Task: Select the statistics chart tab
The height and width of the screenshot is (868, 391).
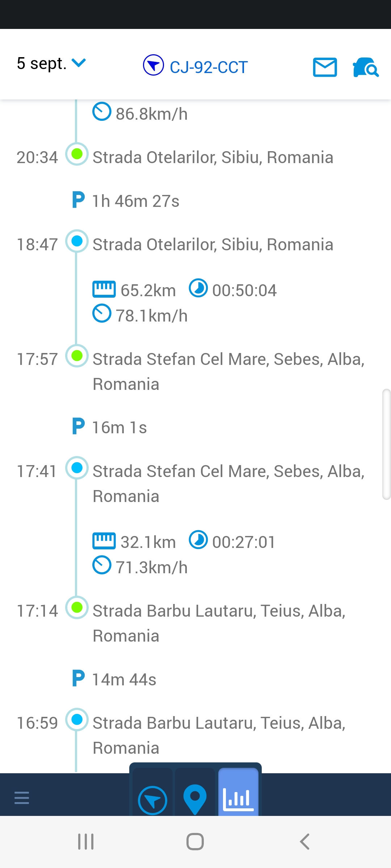Action: pyautogui.click(x=238, y=798)
